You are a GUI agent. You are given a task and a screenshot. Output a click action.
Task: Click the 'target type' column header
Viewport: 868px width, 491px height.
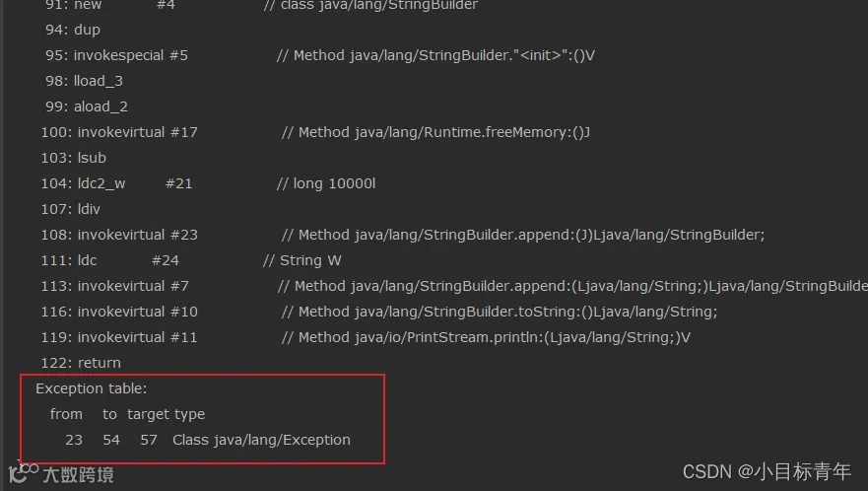[x=167, y=414]
